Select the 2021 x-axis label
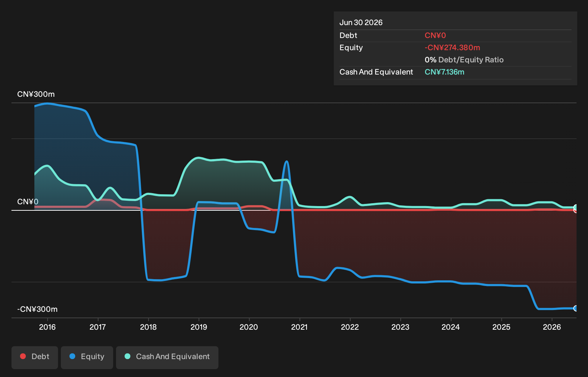The image size is (588, 377). pyautogui.click(x=299, y=327)
